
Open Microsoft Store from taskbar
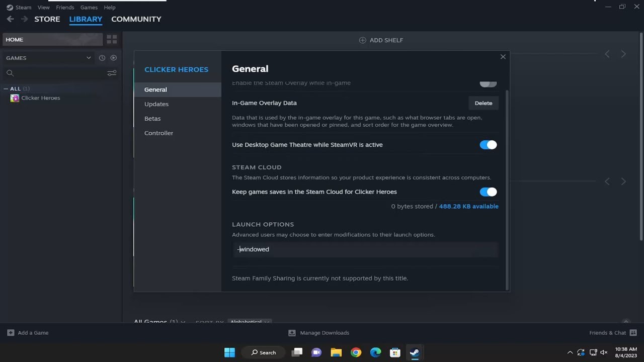pos(395,352)
